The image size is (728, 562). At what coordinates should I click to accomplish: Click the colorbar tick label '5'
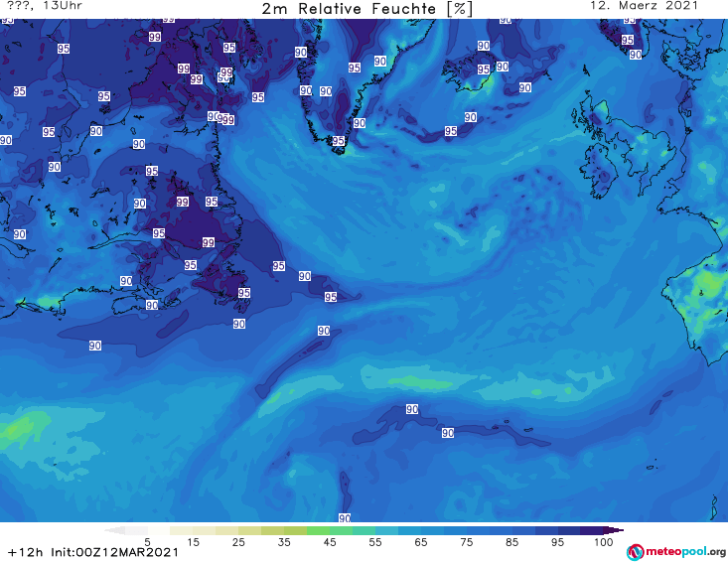147,542
